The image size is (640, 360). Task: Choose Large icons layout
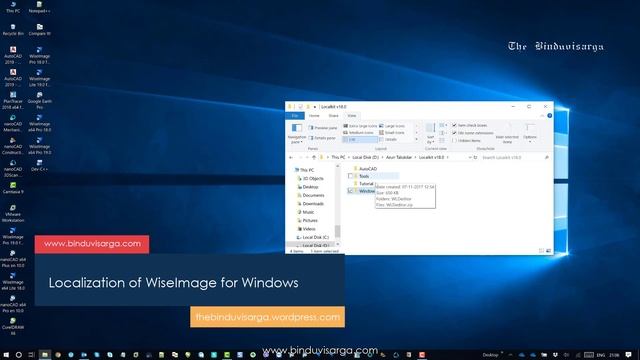click(x=392, y=126)
